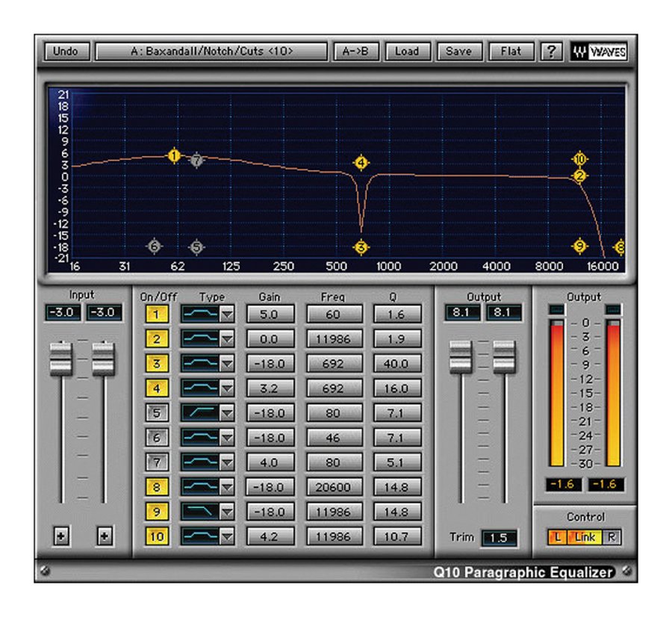Open help with the question mark button
This screenshot has width=672, height=617.
[x=551, y=52]
